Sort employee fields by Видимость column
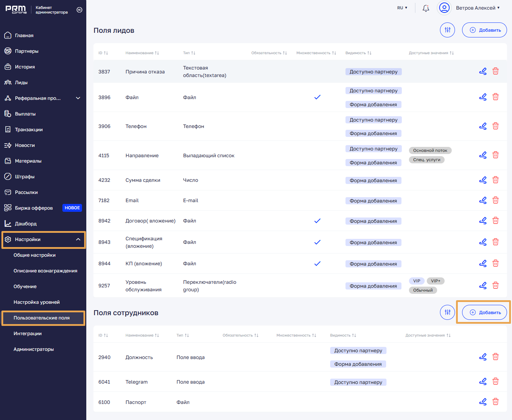 click(x=343, y=335)
